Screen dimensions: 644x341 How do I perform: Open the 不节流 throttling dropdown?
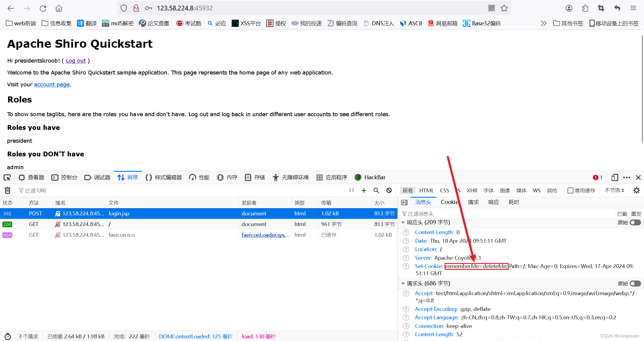(x=614, y=190)
